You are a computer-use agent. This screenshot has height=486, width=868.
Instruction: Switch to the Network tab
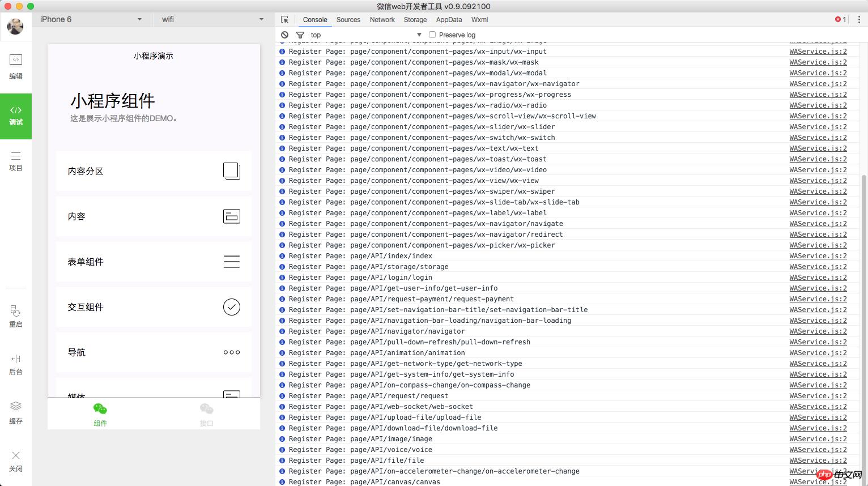tap(382, 19)
